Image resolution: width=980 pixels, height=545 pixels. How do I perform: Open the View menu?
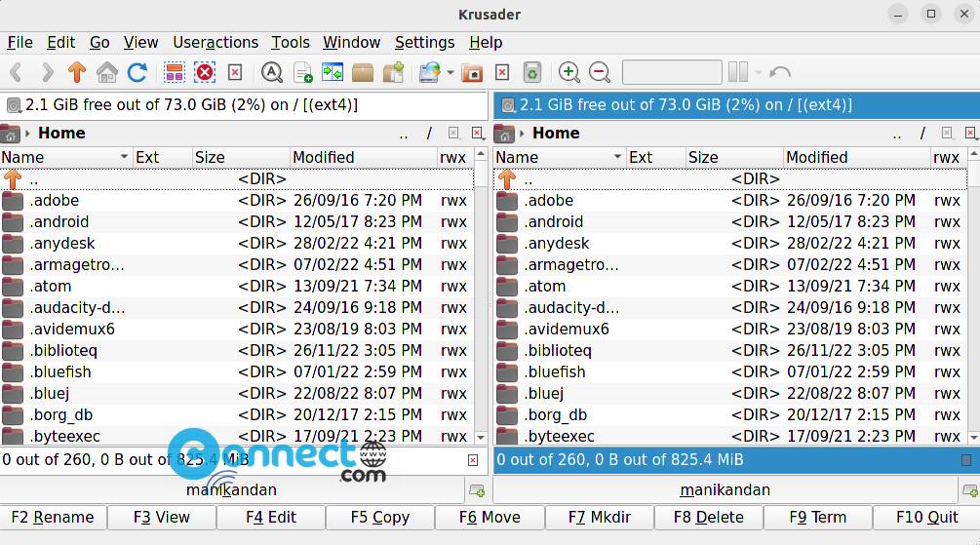pos(140,43)
